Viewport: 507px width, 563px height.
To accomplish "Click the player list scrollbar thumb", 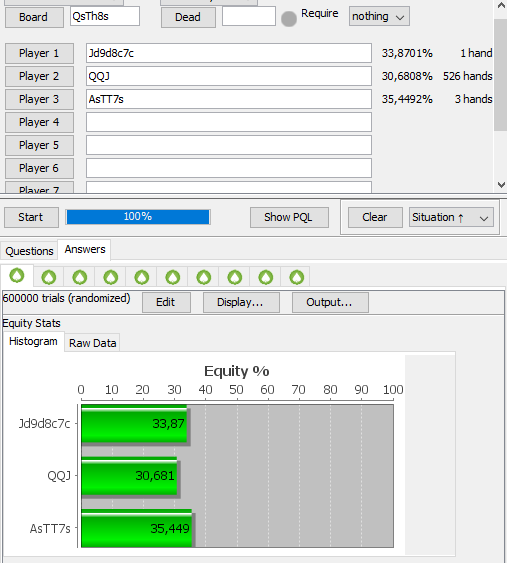I will [x=501, y=75].
